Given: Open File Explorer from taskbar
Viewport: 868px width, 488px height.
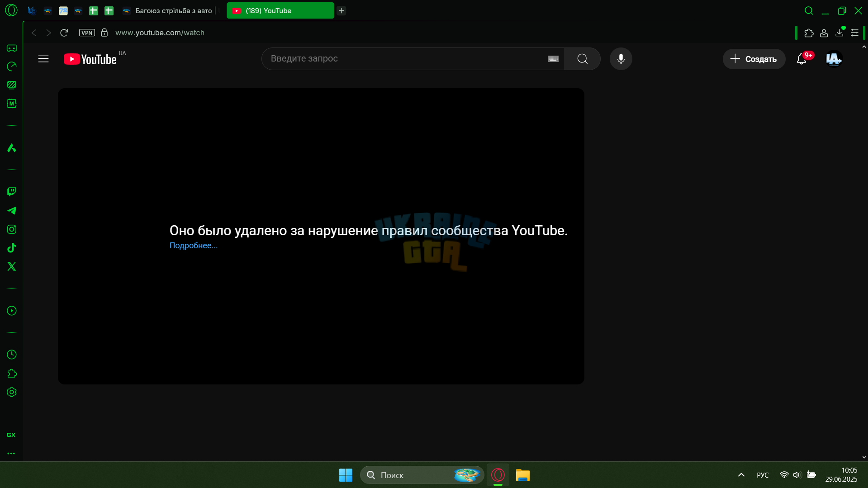Looking at the screenshot, I should (523, 475).
